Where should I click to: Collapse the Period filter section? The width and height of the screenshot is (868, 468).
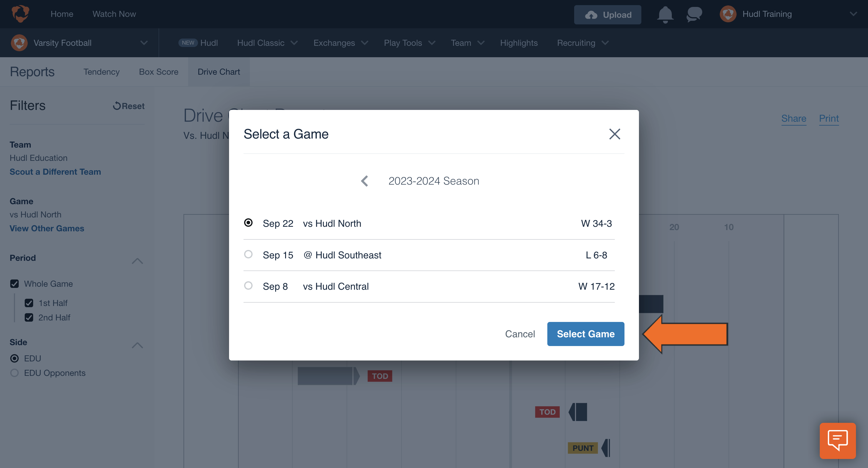(x=137, y=261)
